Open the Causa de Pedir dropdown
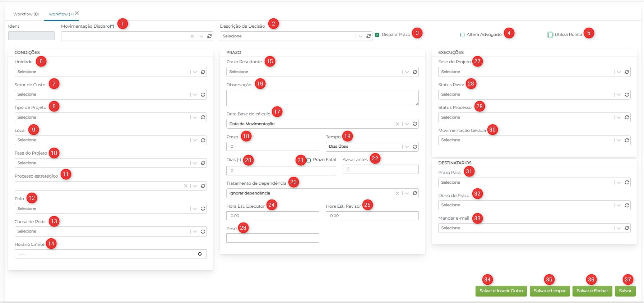Image resolution: width=644 pixels, height=303 pixels. (x=195, y=231)
